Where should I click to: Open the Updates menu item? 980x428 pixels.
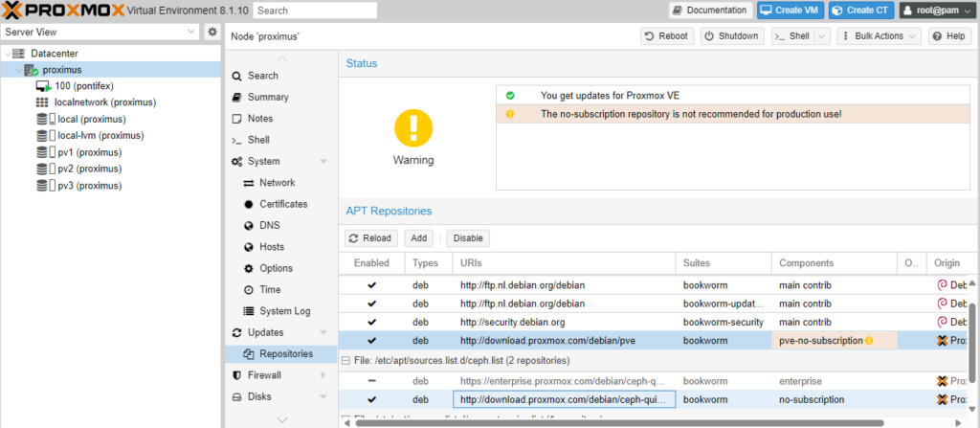pos(280,332)
